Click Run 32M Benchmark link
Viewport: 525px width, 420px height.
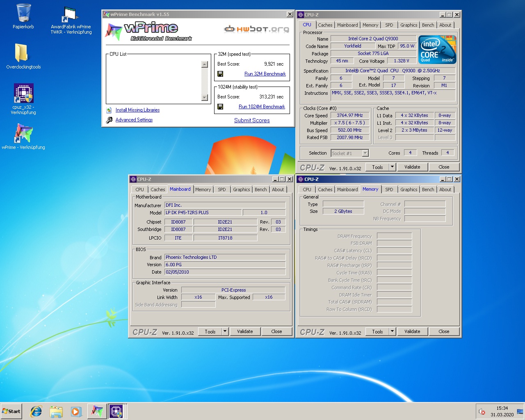pyautogui.click(x=265, y=74)
